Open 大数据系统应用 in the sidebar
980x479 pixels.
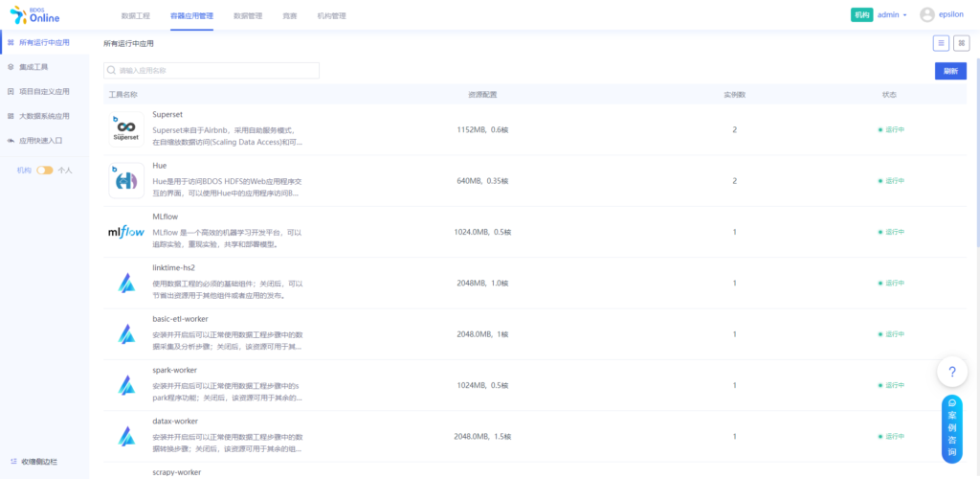(44, 116)
